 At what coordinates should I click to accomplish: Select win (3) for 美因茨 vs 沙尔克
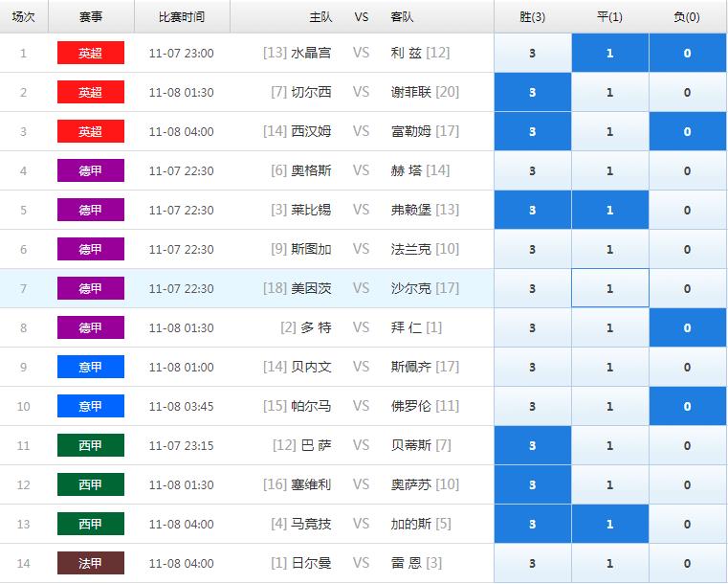click(x=533, y=288)
